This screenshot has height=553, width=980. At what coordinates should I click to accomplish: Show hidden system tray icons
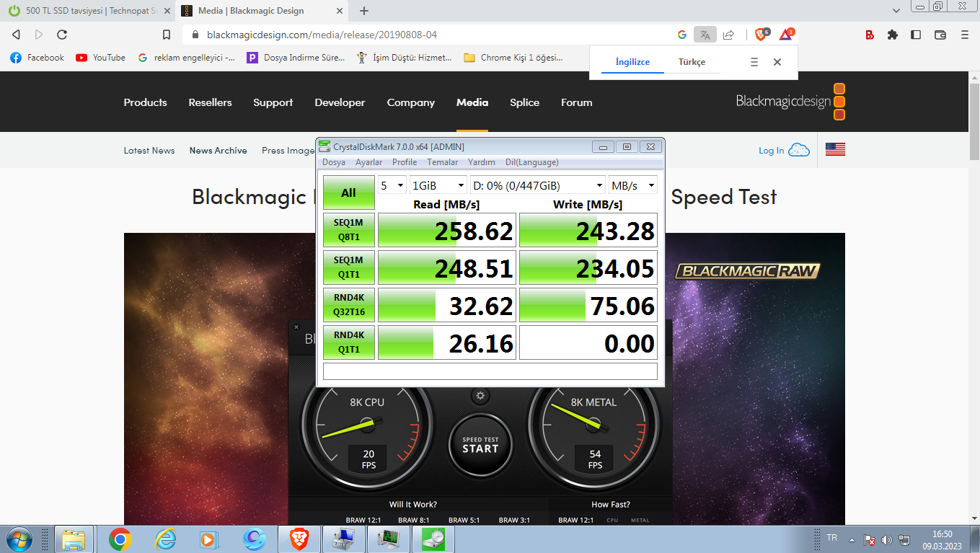[852, 539]
